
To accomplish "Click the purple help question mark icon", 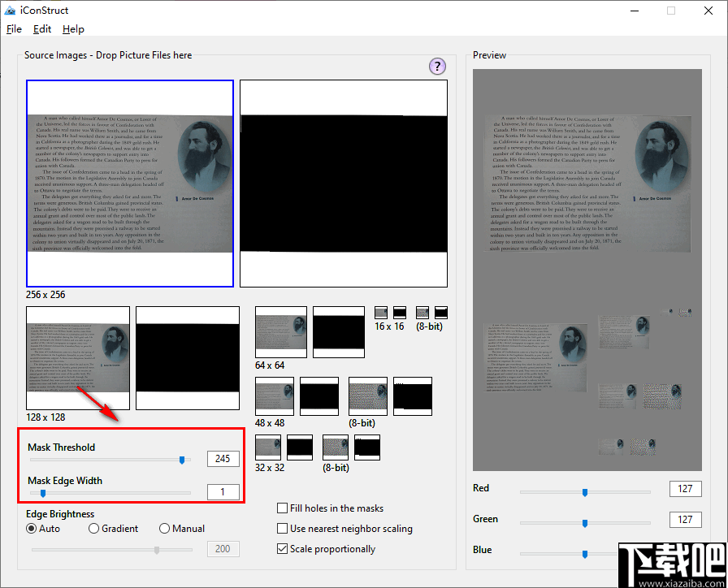I will [437, 67].
